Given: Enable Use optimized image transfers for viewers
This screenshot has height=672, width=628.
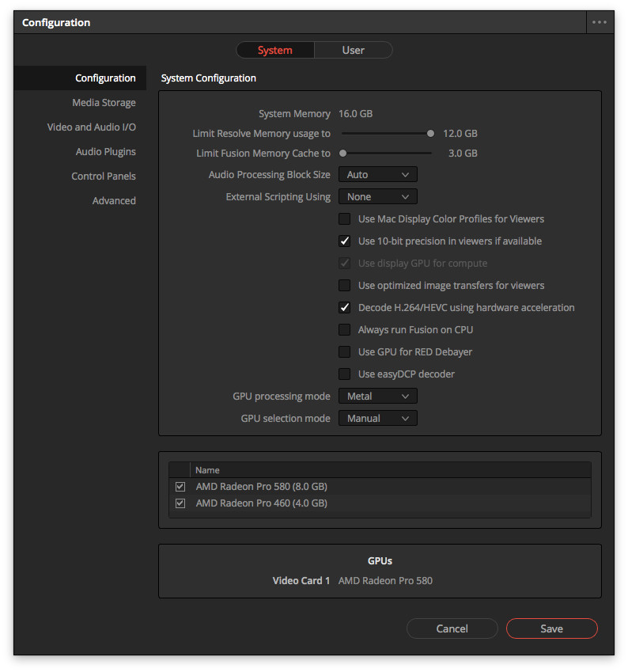Looking at the screenshot, I should tap(344, 286).
